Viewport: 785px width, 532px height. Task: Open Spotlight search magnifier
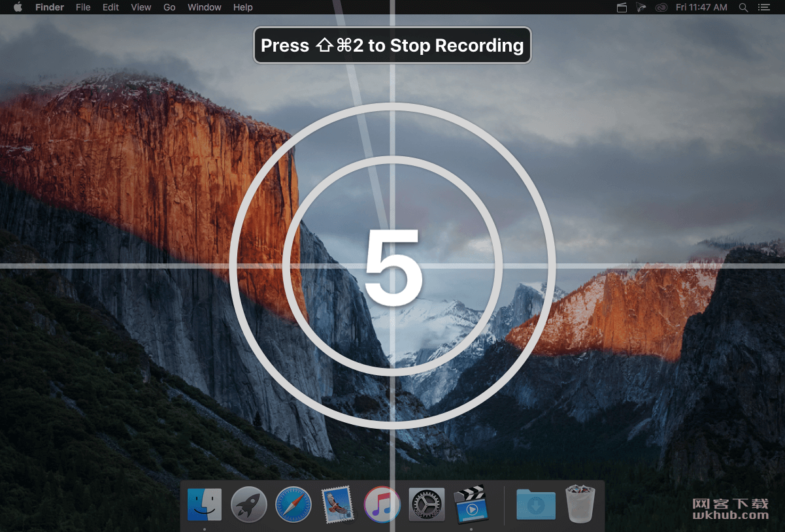coord(743,7)
